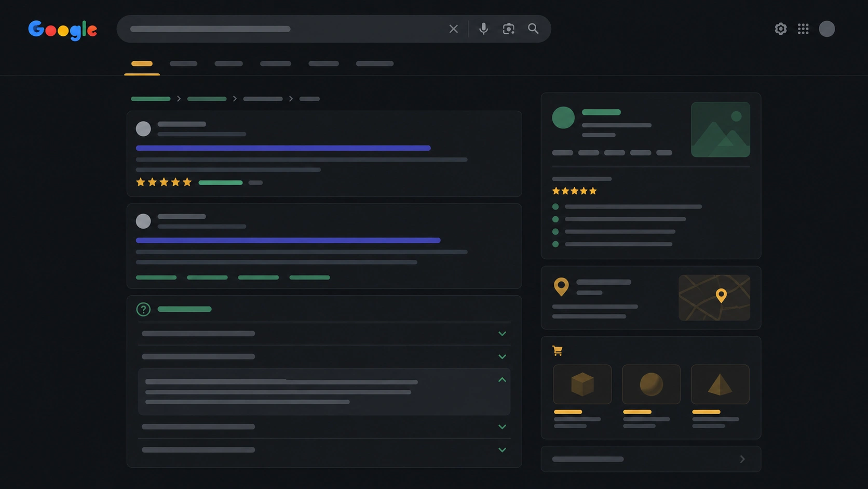Open the Google apps grid launcher
Viewport: 868px width, 489px height.
[x=803, y=29]
